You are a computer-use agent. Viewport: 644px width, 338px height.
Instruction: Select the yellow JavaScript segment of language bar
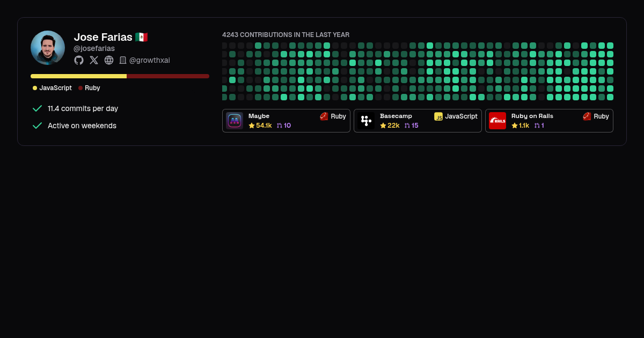(78, 76)
